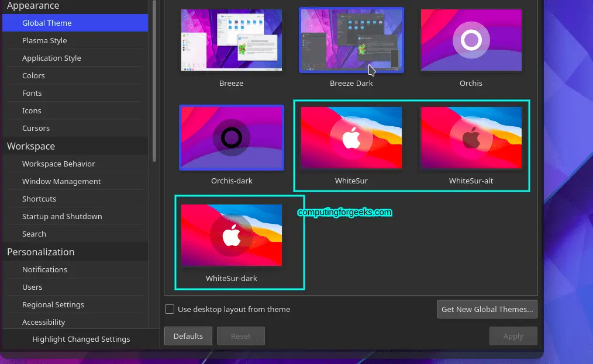The image size is (593, 364).
Task: Choose the WhiteSur-alt theme thumbnail
Action: tap(471, 137)
